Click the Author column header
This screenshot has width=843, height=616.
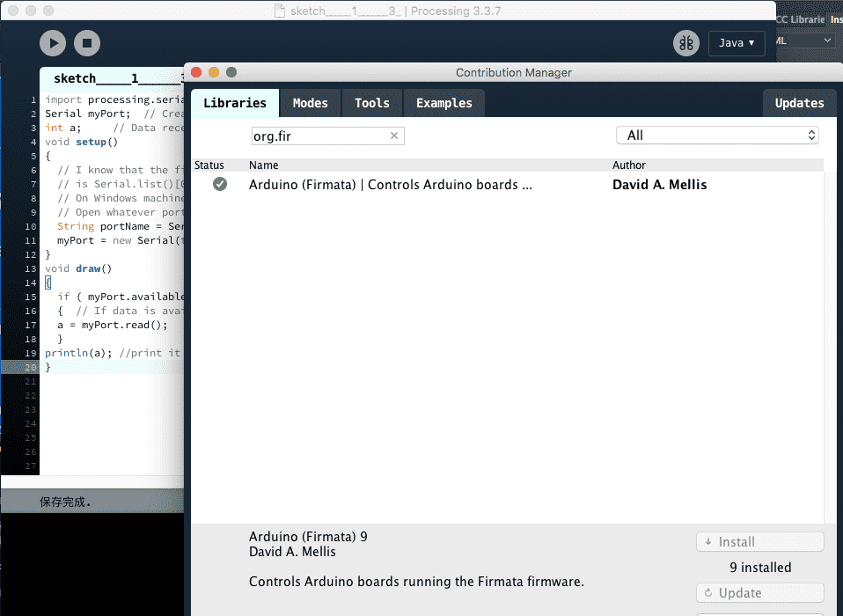[629, 165]
